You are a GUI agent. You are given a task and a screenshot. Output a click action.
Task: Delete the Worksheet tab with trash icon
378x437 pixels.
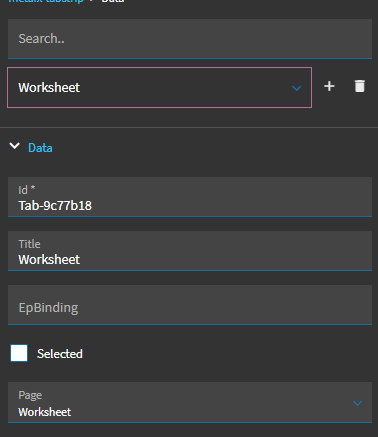tap(359, 86)
